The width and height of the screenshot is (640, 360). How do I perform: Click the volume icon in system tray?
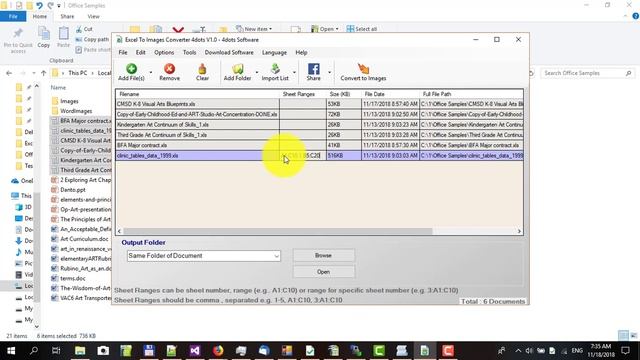click(529, 351)
